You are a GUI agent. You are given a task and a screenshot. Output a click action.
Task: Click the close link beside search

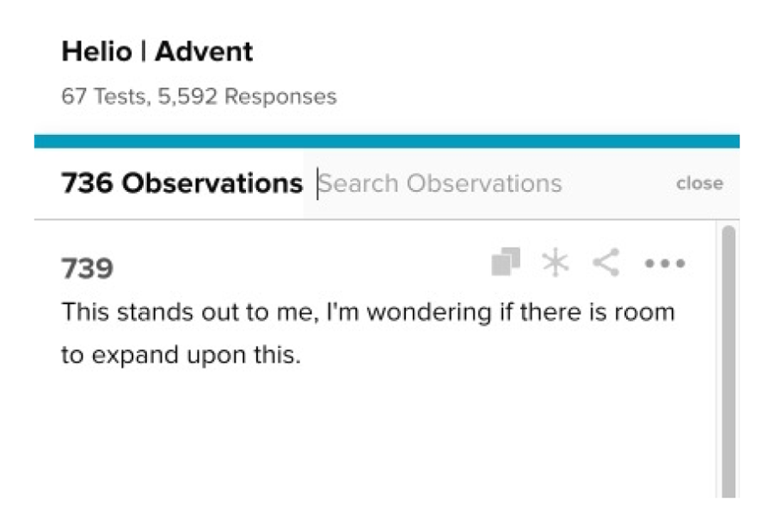tap(699, 184)
